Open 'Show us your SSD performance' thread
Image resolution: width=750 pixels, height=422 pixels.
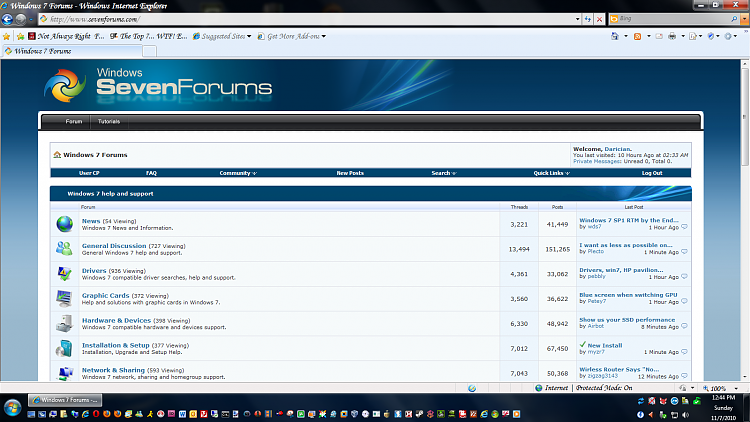tap(627, 320)
